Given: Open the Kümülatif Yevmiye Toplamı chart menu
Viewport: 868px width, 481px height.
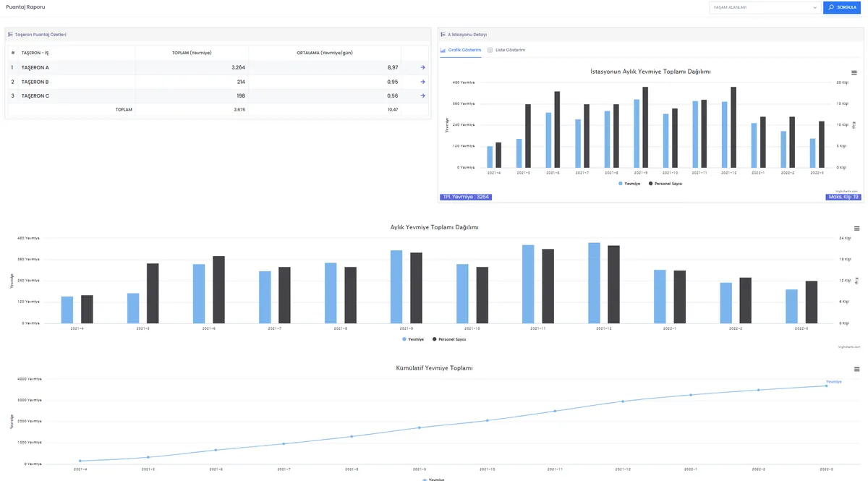Looking at the screenshot, I should point(857,369).
